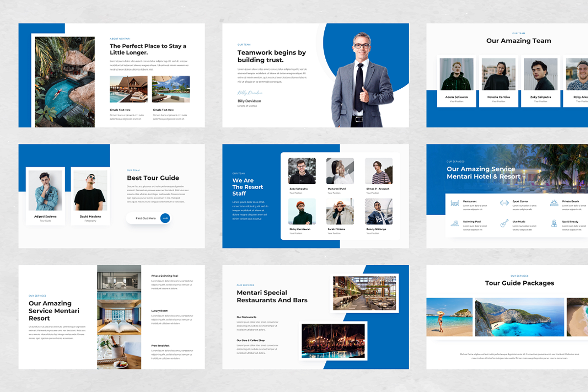Click Denny Silitonga's staff photo
588x392 pixels.
coord(379,212)
